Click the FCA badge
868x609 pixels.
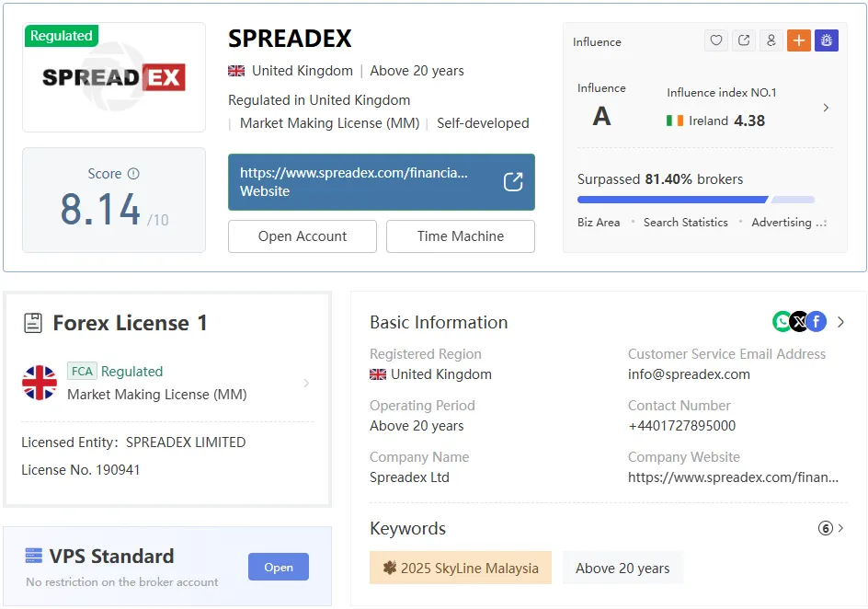coord(82,371)
